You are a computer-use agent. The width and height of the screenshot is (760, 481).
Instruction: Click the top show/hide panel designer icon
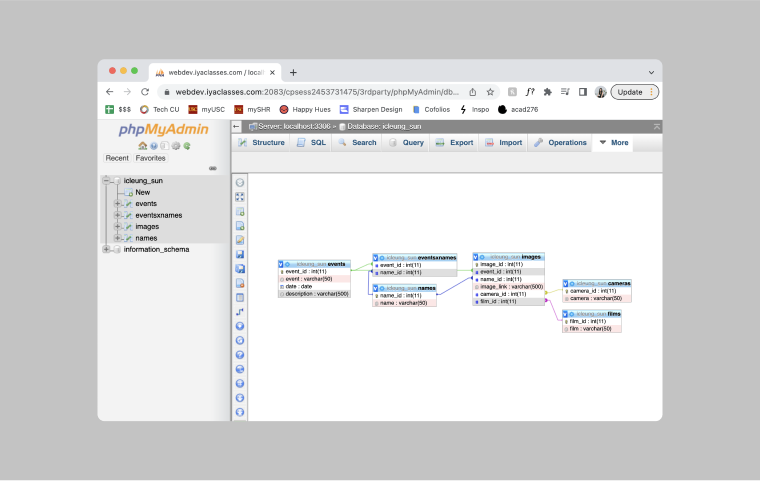pos(240,183)
